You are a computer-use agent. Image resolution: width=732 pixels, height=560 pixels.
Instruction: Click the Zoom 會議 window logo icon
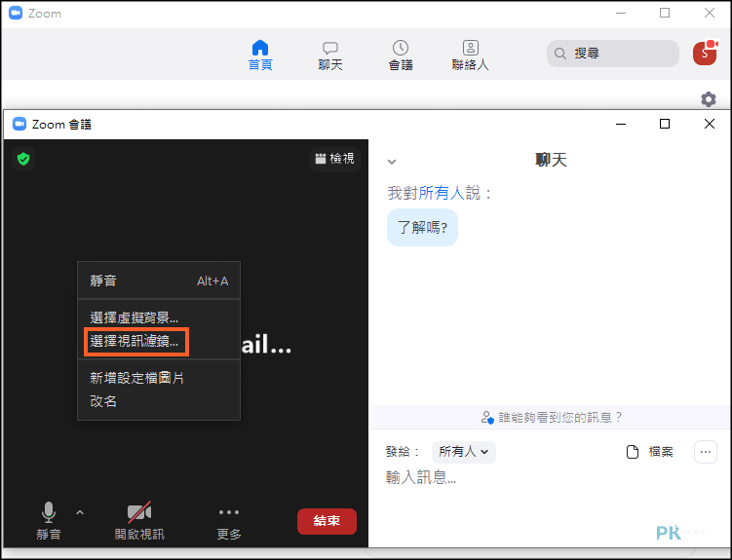tap(19, 124)
